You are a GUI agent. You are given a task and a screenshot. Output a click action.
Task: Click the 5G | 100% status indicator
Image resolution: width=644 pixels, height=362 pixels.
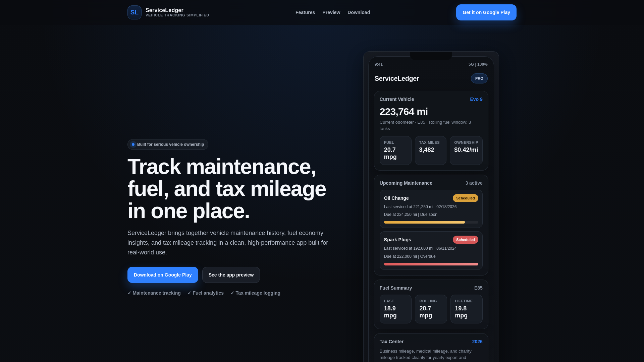click(x=478, y=64)
